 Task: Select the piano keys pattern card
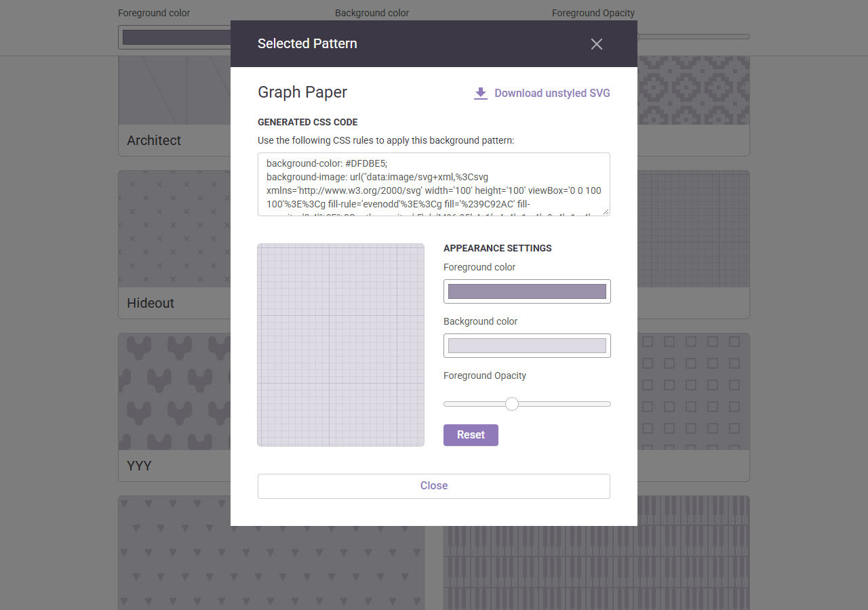(x=597, y=553)
